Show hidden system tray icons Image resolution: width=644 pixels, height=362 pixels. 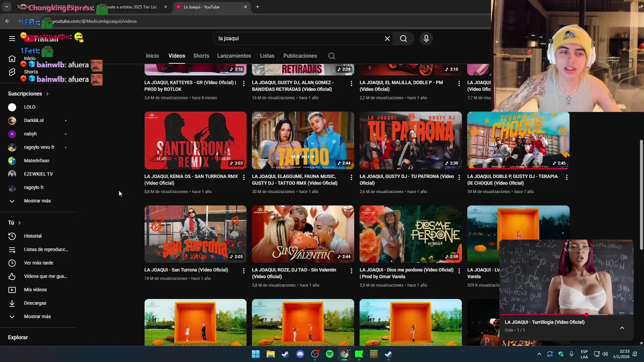(x=539, y=354)
